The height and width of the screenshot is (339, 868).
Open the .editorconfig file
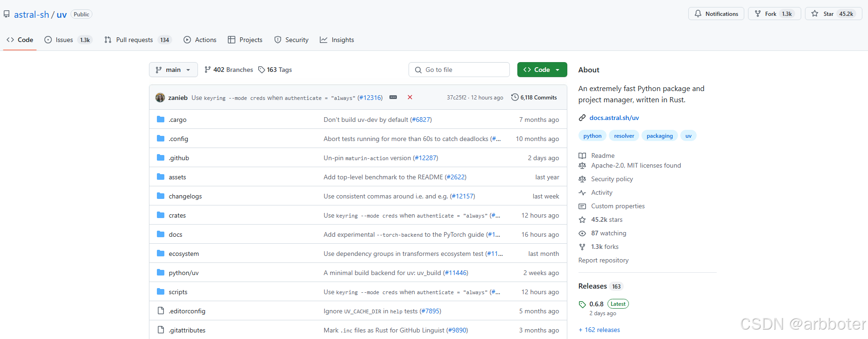(x=187, y=311)
